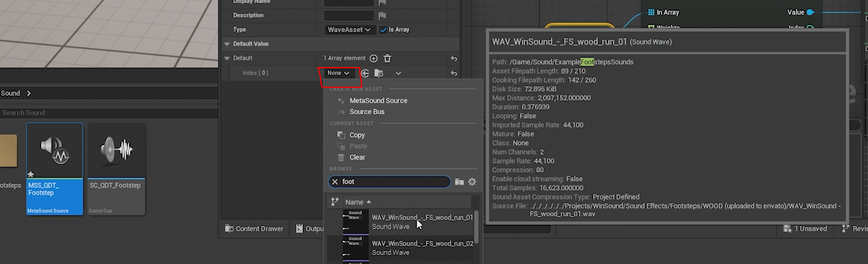Click the Display Name text field
This screenshot has height=264, width=868.
click(x=349, y=2)
